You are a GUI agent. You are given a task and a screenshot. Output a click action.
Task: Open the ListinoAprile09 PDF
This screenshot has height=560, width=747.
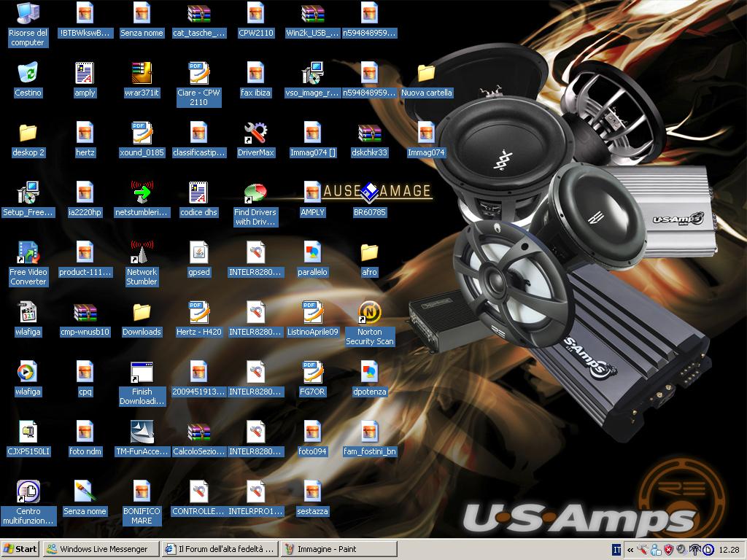[312, 319]
